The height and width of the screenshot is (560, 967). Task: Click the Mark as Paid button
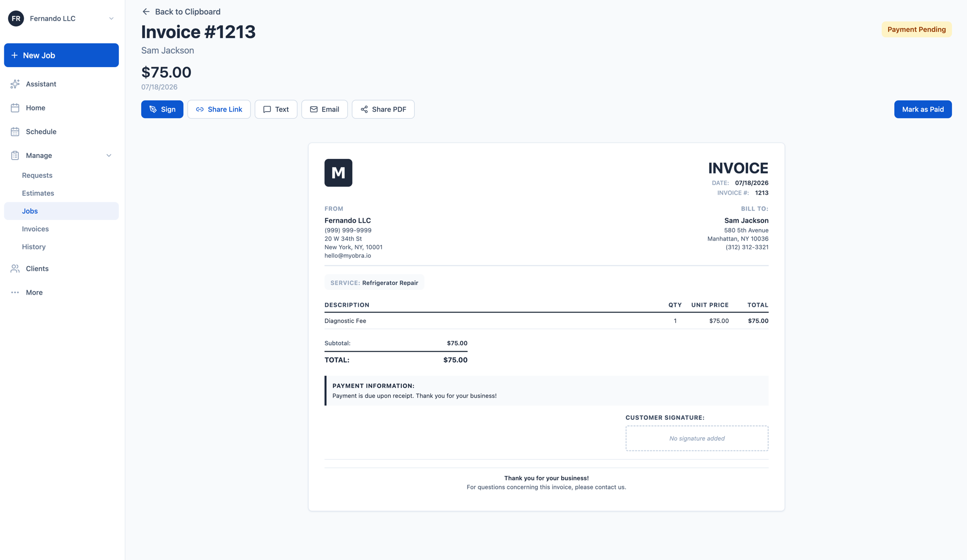coord(923,109)
